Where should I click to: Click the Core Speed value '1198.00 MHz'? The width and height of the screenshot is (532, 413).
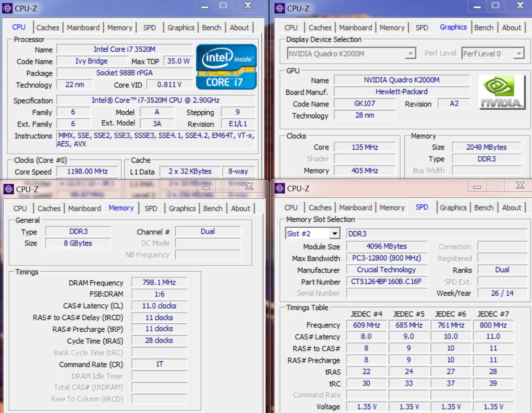tap(87, 171)
